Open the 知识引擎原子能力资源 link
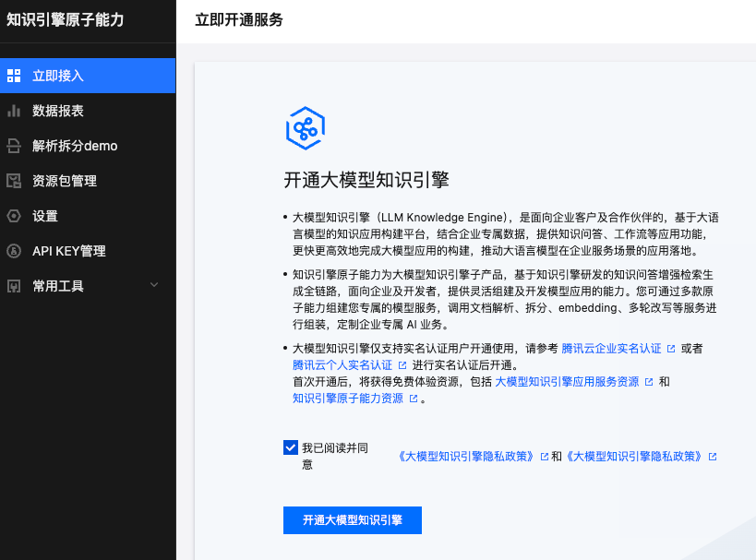The image size is (756, 560). pyautogui.click(x=348, y=399)
